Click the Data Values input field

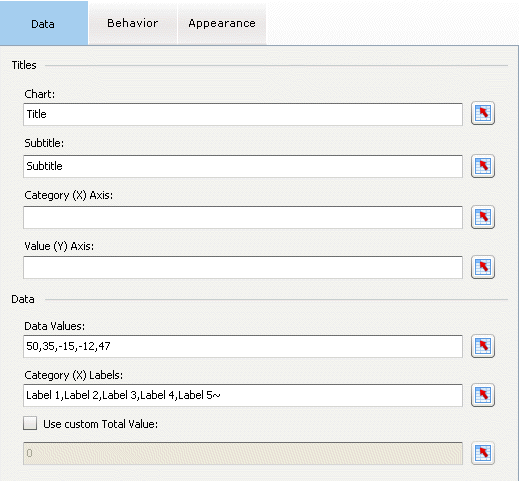[243, 346]
